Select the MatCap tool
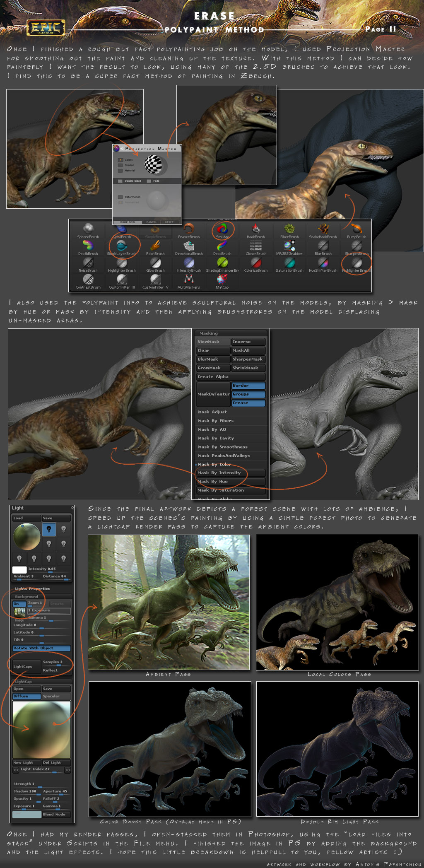 [222, 282]
